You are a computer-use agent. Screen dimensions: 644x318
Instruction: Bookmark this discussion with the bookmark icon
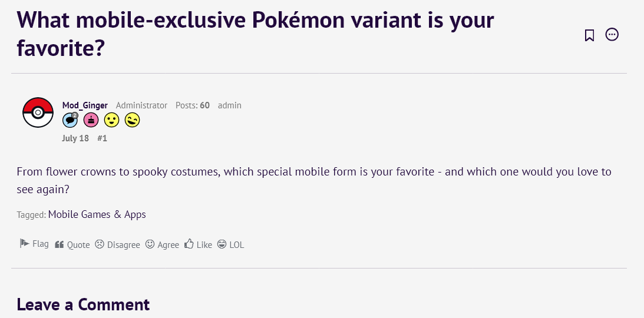pyautogui.click(x=589, y=35)
